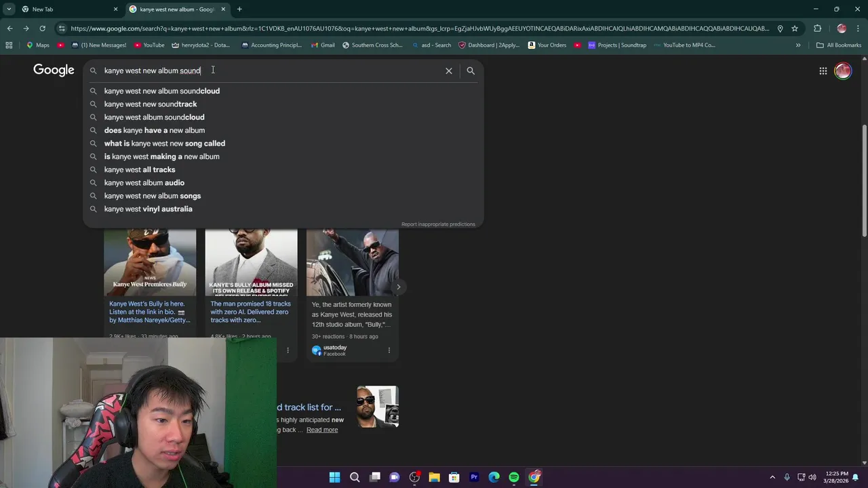Go back to previous page

[9, 28]
